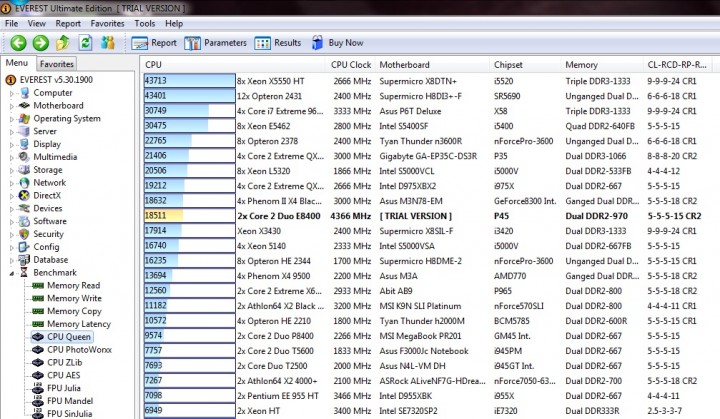Select Network icon in tree
The image size is (720, 419).
point(24,183)
